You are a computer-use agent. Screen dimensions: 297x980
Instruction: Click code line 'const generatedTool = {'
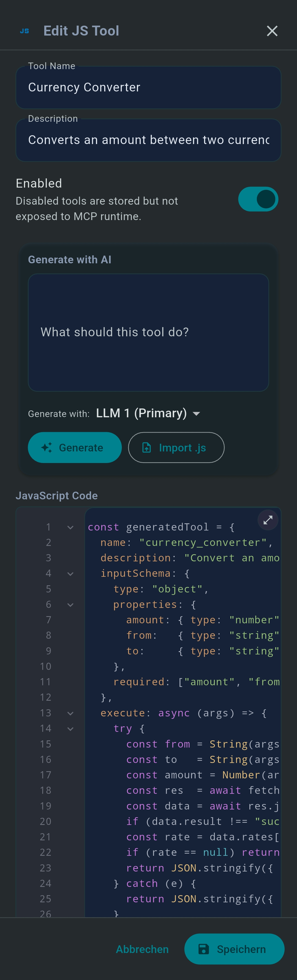161,527
